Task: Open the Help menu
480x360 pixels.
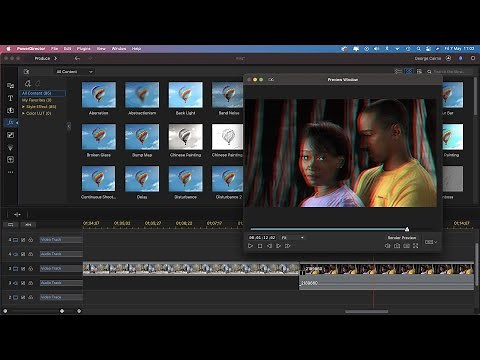Action: click(x=136, y=49)
